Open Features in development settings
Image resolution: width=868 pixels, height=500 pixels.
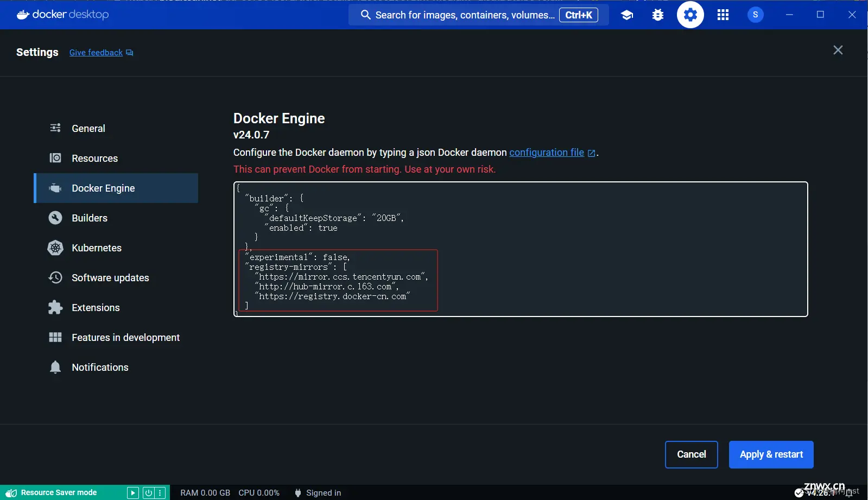pos(116,337)
